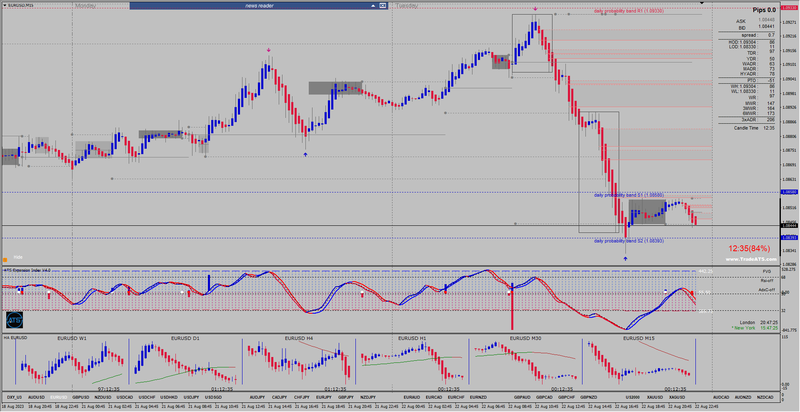Toggle the FVG button in indicator panel
This screenshot has width=800, height=412.
tap(767, 272)
